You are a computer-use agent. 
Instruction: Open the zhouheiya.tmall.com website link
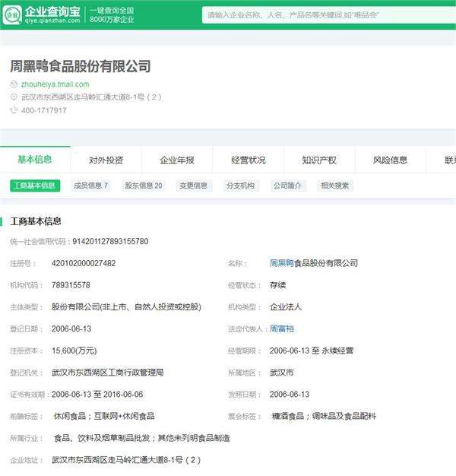click(x=55, y=84)
